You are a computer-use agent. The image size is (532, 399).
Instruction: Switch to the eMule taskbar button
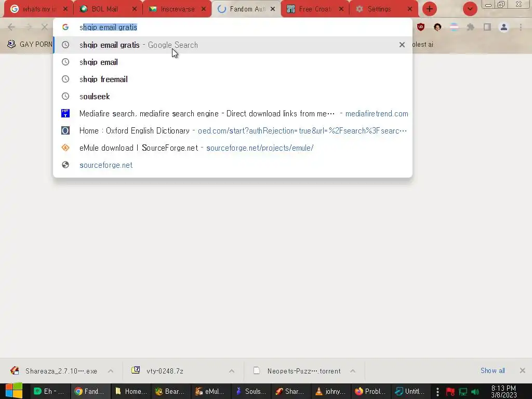[210, 391]
